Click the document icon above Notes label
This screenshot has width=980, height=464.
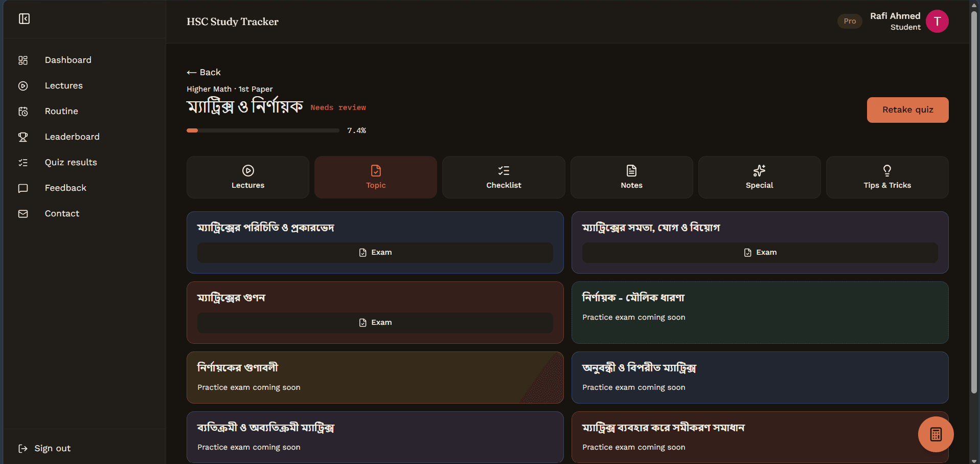click(631, 170)
